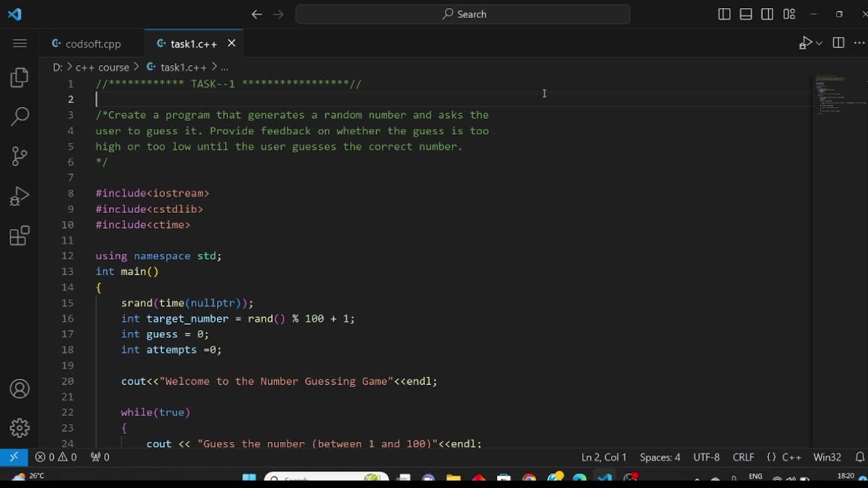Expand the breadcrumb 'c++ course' folder

click(102, 67)
